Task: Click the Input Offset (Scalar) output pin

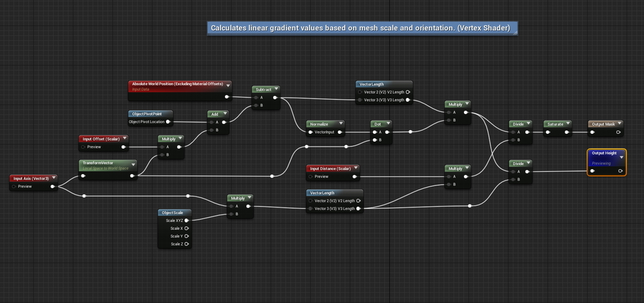Action: [123, 147]
